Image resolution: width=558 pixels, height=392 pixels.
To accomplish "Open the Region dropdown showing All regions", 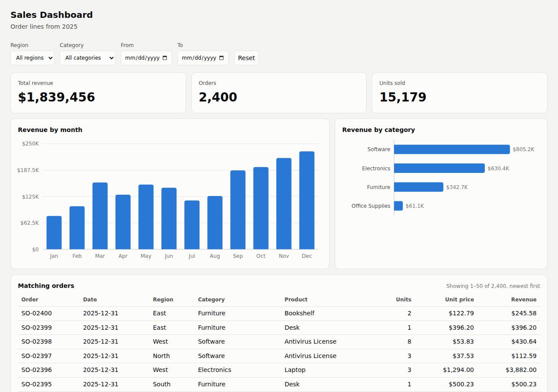I will point(32,58).
